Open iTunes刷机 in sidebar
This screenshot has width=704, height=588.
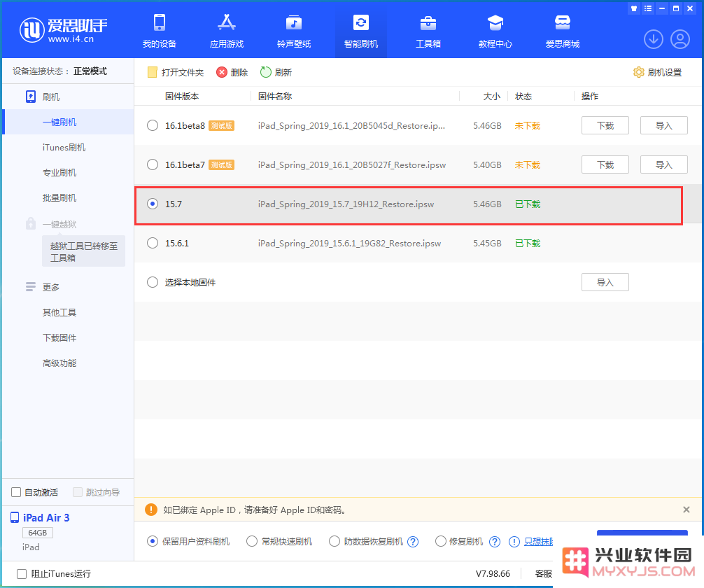point(64,147)
